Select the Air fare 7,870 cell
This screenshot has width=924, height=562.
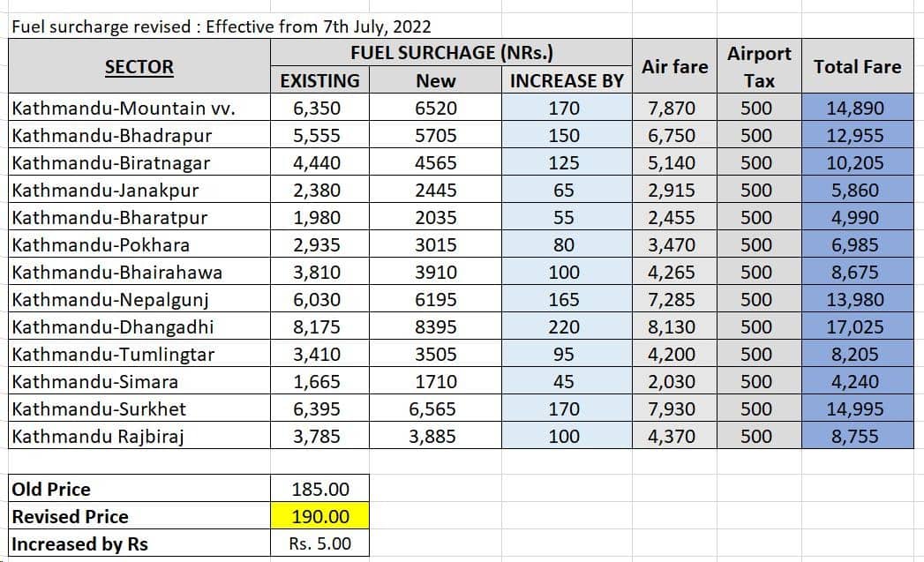[x=675, y=108]
